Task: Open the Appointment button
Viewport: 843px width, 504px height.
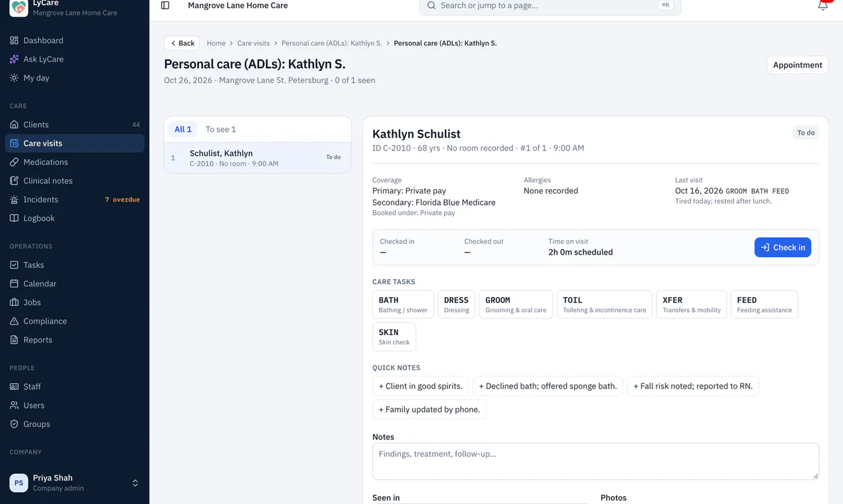Action: tap(797, 65)
